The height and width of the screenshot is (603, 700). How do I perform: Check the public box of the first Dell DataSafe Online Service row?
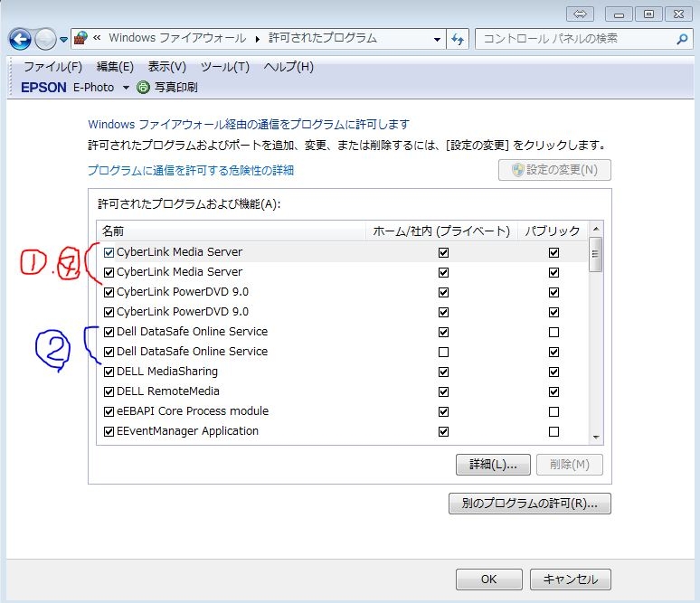[553, 332]
